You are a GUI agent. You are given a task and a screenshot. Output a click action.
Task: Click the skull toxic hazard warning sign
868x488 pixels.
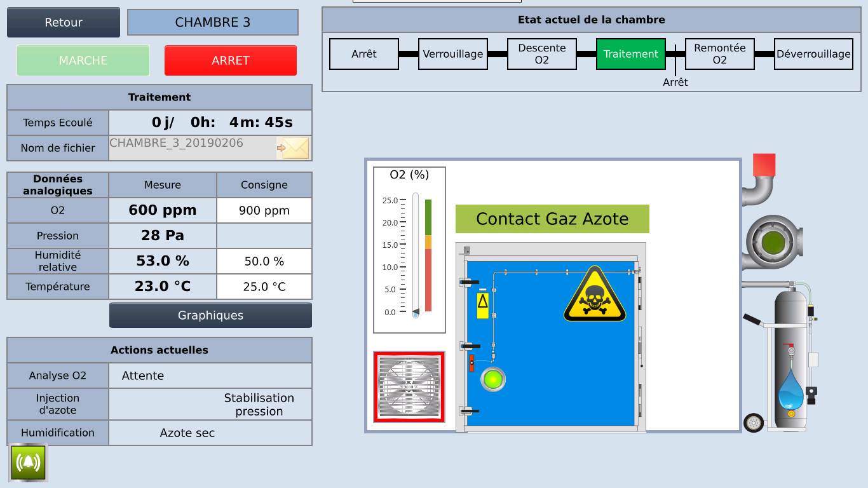[595, 295]
